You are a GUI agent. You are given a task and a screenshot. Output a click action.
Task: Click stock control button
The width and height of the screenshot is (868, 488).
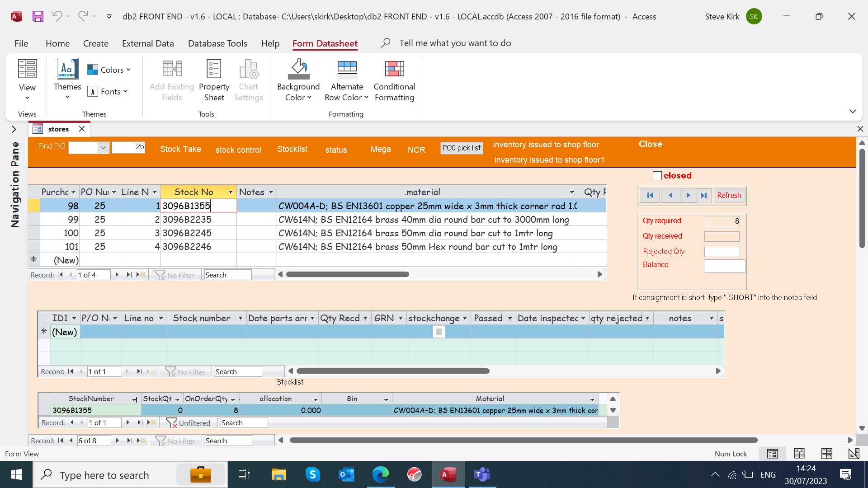[238, 150]
